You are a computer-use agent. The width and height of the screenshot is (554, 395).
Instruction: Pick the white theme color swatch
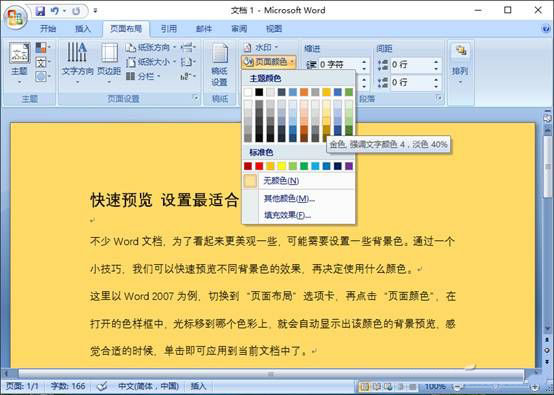[x=248, y=92]
